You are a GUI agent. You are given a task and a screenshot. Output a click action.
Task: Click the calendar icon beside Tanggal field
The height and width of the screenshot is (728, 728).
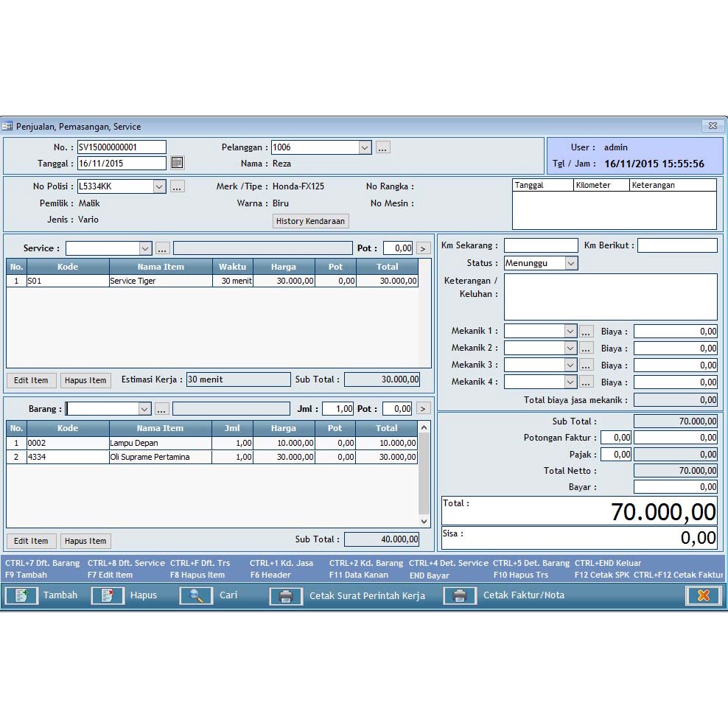(177, 163)
